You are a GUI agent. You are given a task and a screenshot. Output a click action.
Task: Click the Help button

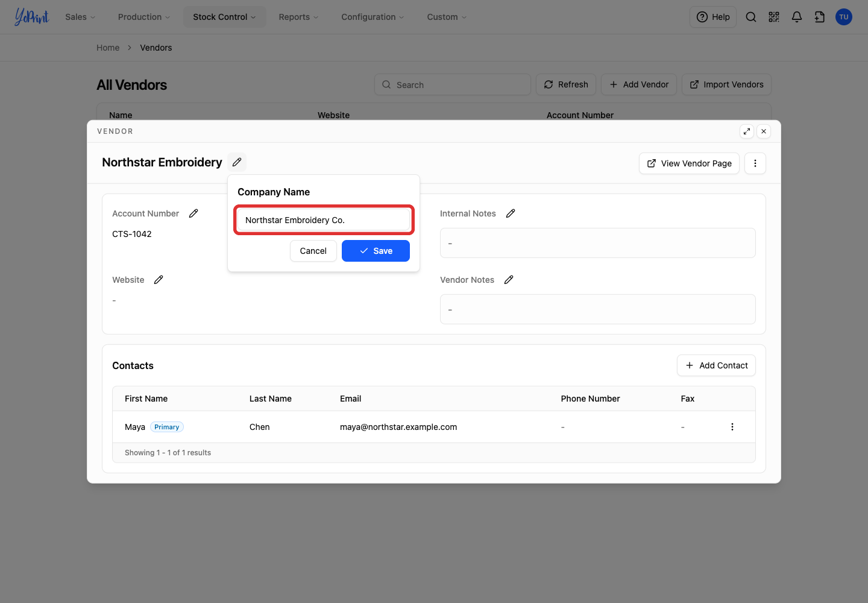[713, 17]
